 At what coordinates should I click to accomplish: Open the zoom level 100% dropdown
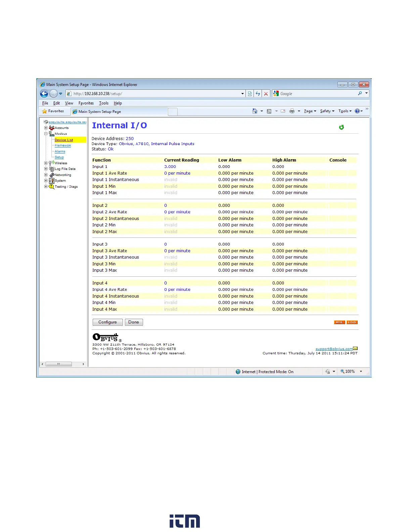click(361, 371)
